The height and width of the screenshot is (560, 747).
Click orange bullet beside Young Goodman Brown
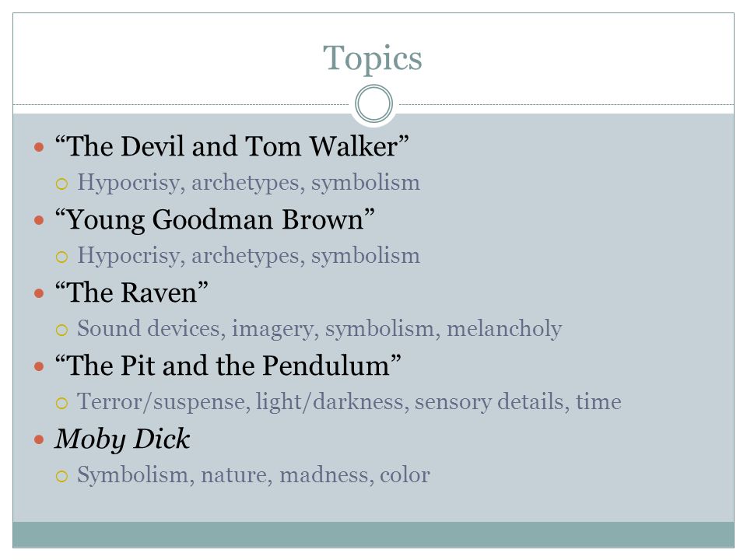(x=39, y=220)
